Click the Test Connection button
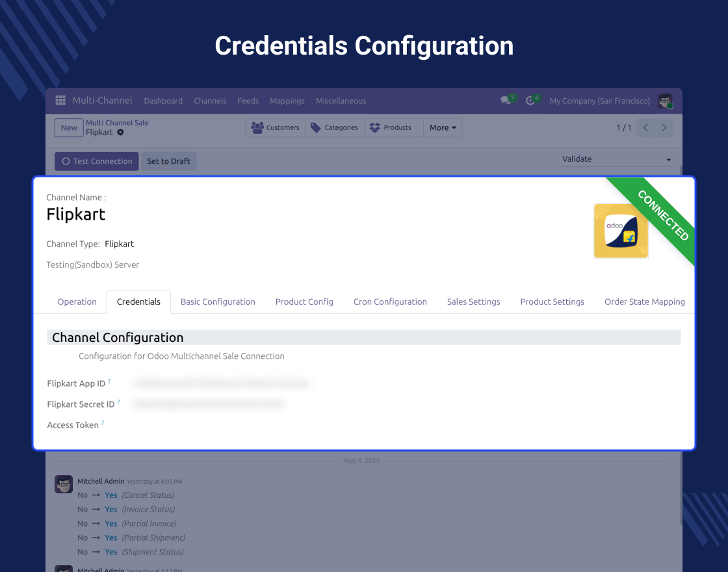The height and width of the screenshot is (572, 728). 97,161
